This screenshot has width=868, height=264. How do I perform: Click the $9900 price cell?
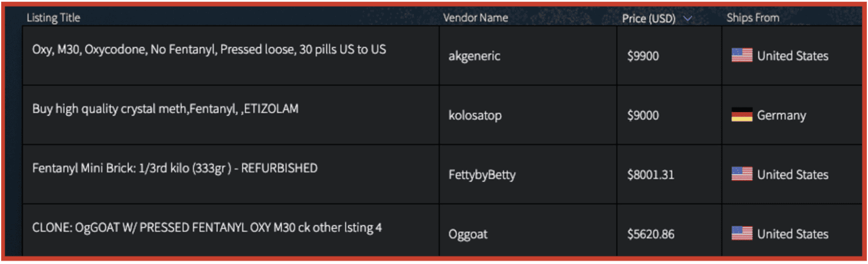(x=643, y=56)
